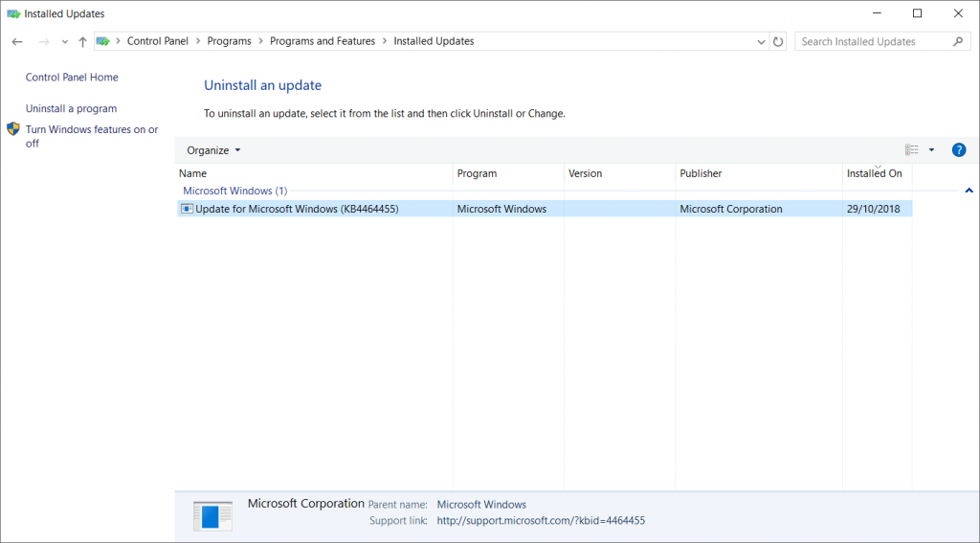Viewport: 980px width, 543px height.
Task: Open the Organize menu
Action: pyautogui.click(x=213, y=150)
